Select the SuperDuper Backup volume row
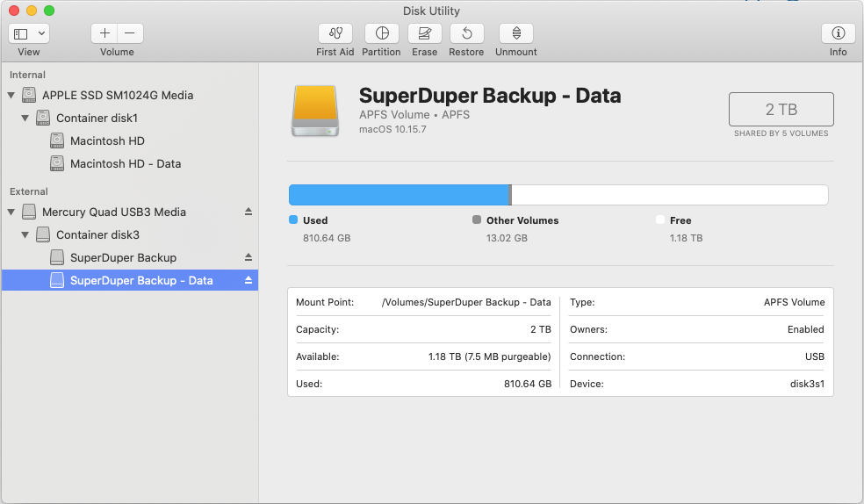 coord(129,258)
